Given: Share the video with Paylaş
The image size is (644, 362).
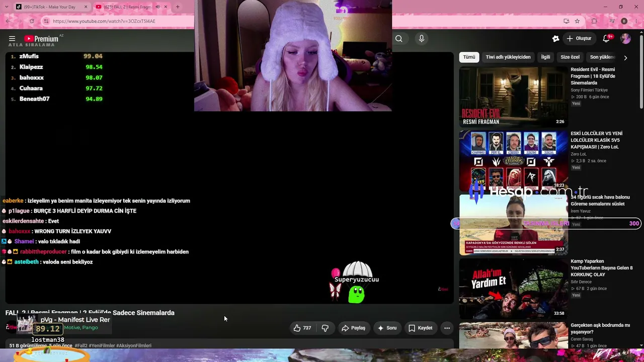Looking at the screenshot, I should tap(353, 328).
